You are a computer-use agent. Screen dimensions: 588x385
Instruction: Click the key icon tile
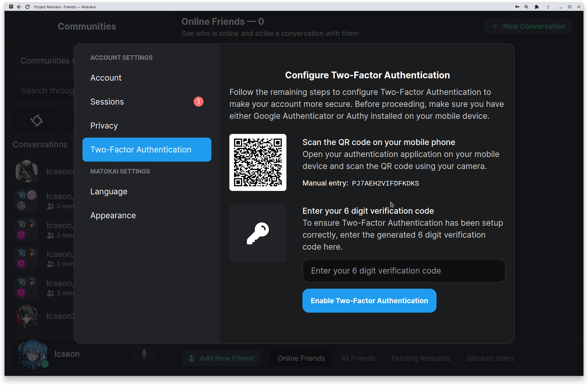point(258,233)
